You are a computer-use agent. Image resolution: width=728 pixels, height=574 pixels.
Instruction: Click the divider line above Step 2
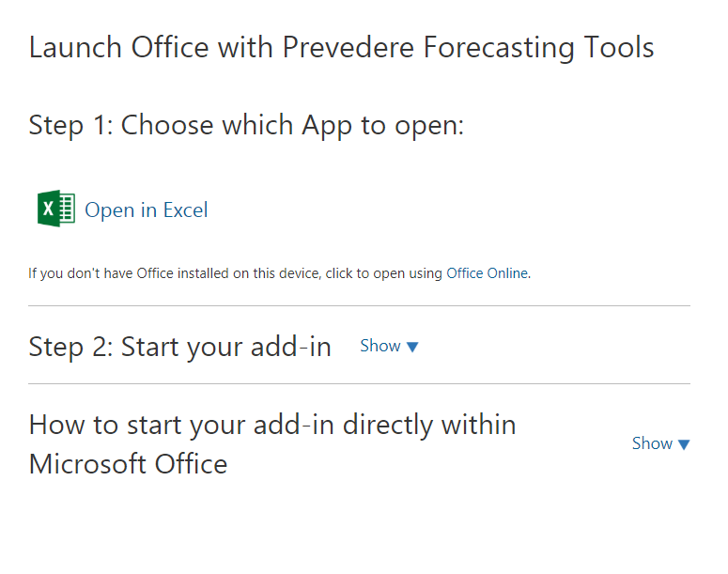(359, 306)
